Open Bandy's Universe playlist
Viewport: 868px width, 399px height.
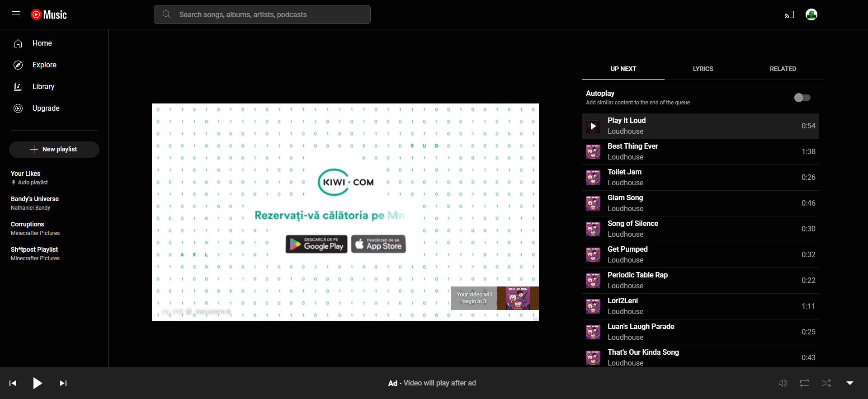pyautogui.click(x=35, y=199)
